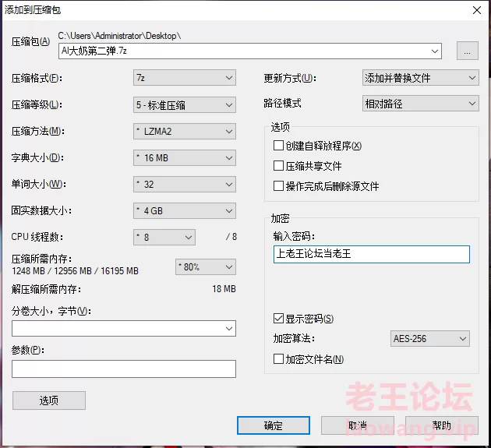Click the path text C:\Users\Administrator\Desktop\
The height and width of the screenshot is (448, 491).
coord(119,36)
